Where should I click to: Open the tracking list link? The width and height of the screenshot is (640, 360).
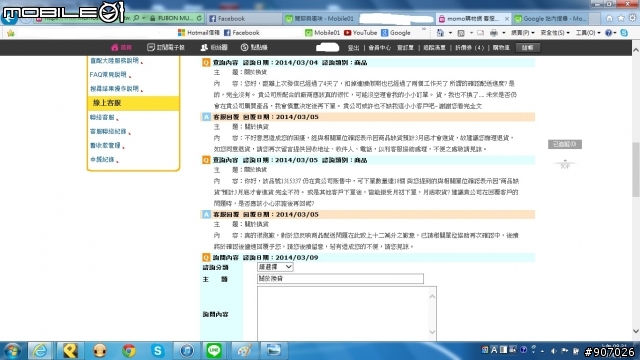[x=434, y=48]
